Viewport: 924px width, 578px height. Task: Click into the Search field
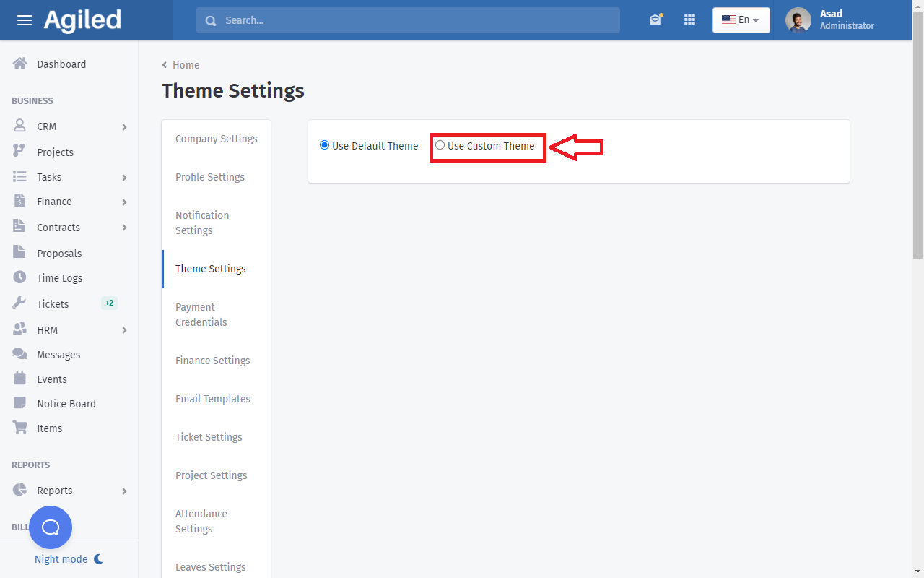408,20
